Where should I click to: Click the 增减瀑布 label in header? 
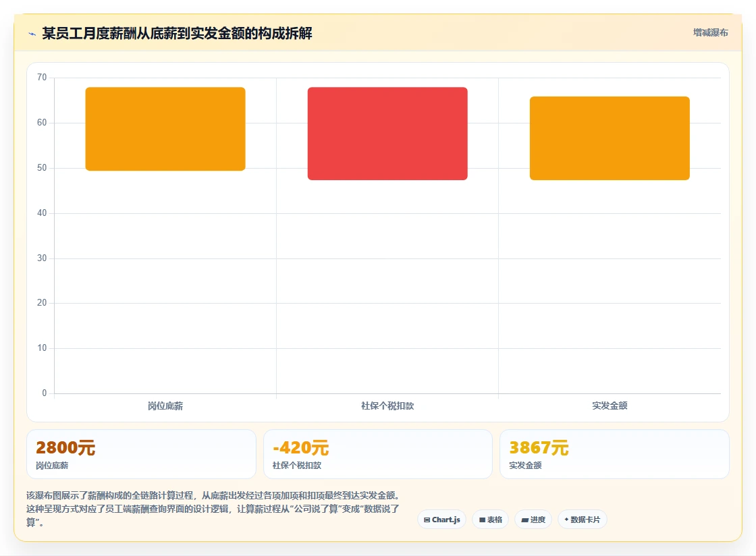tap(710, 33)
